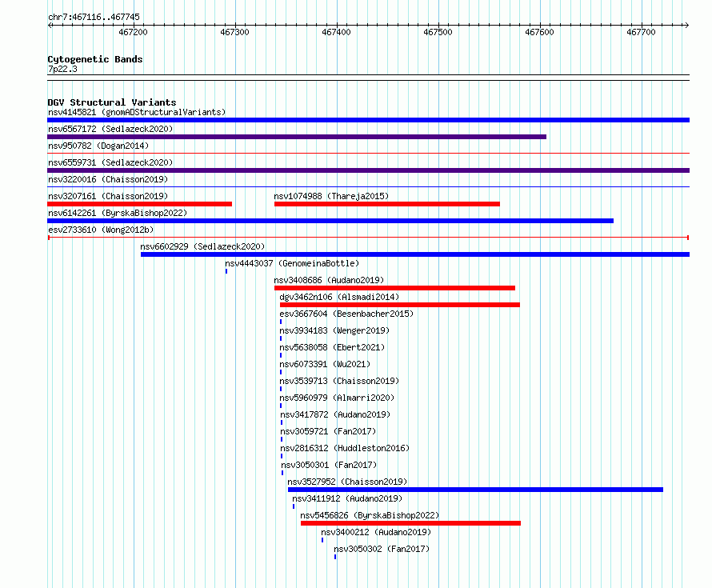Image resolution: width=712 pixels, height=588 pixels.
Task: Open nsv6142261 (ByrskaBishop2022) label
Action: tap(118, 213)
